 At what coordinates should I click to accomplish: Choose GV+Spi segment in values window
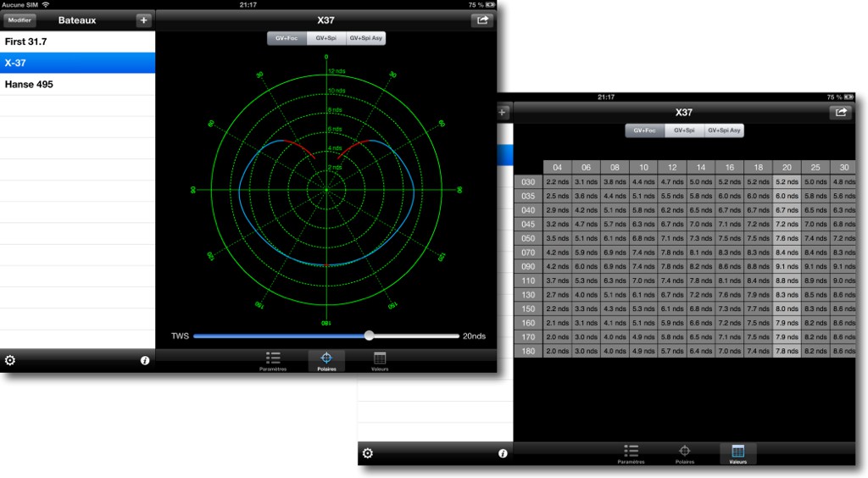point(684,131)
